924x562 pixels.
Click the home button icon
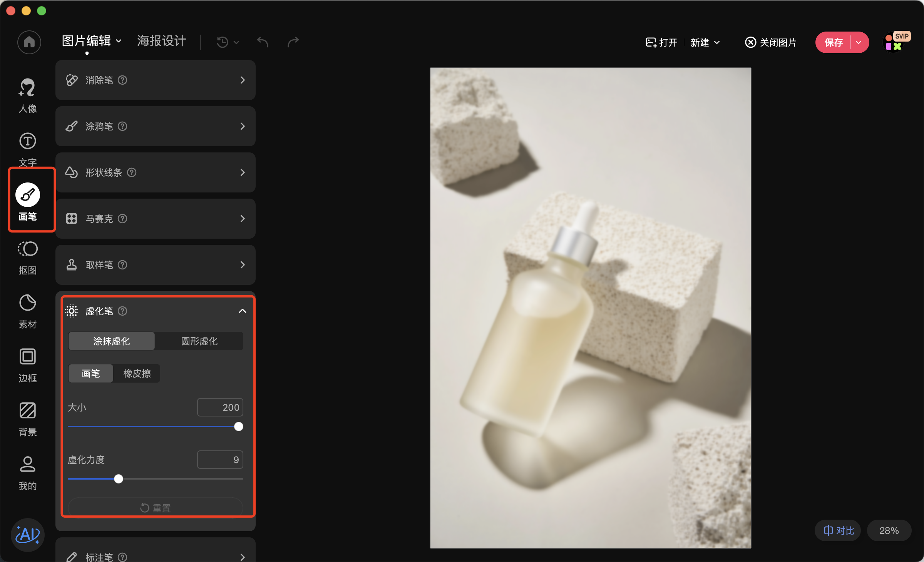click(29, 42)
